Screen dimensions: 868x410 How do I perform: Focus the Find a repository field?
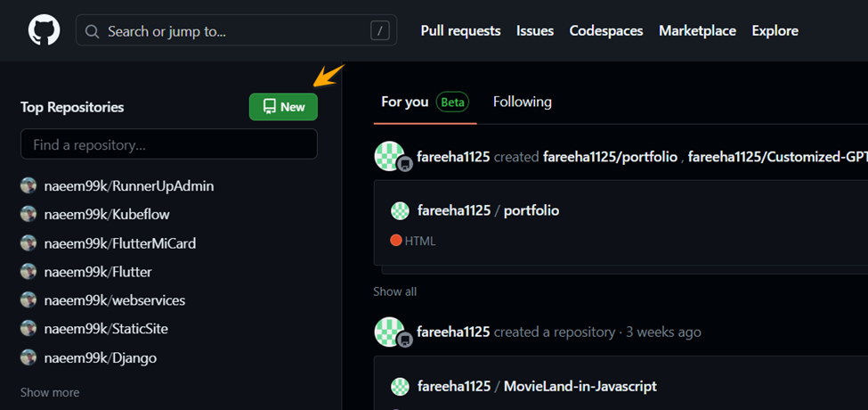click(x=169, y=144)
